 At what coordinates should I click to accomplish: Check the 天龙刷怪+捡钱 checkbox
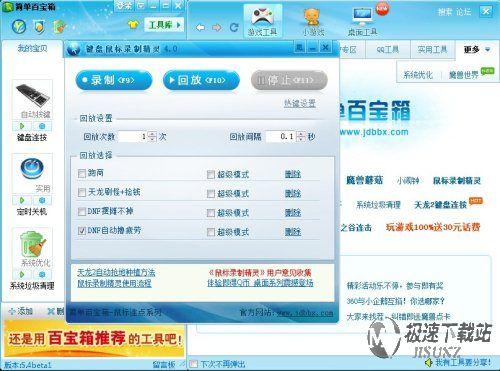[x=82, y=193]
